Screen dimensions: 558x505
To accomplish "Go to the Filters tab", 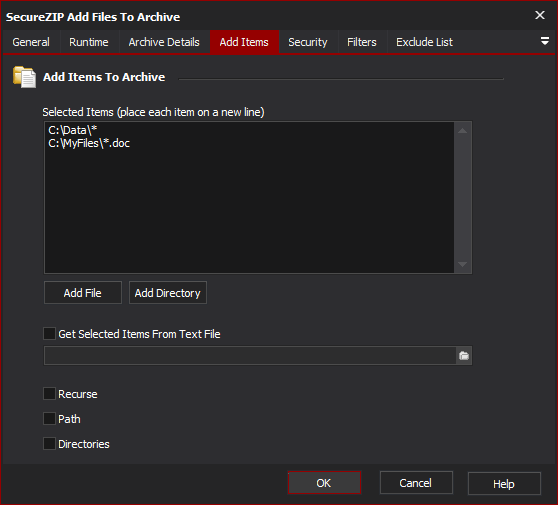I will pyautogui.click(x=362, y=42).
